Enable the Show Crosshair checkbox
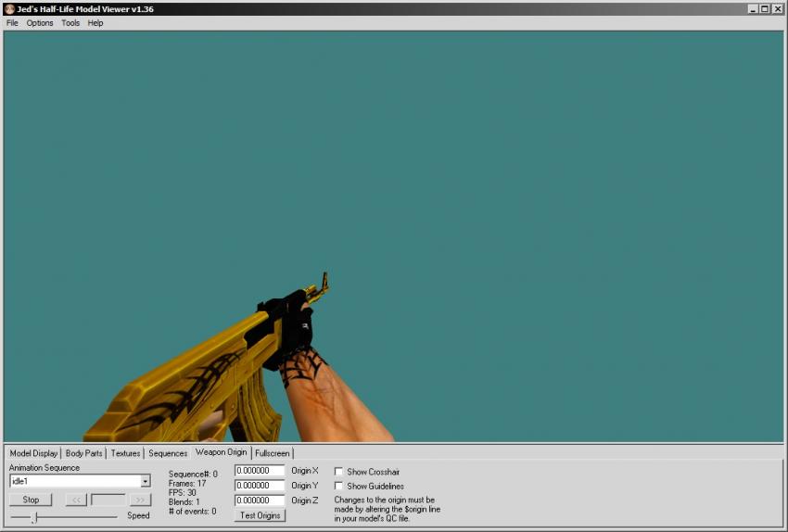 coord(338,472)
